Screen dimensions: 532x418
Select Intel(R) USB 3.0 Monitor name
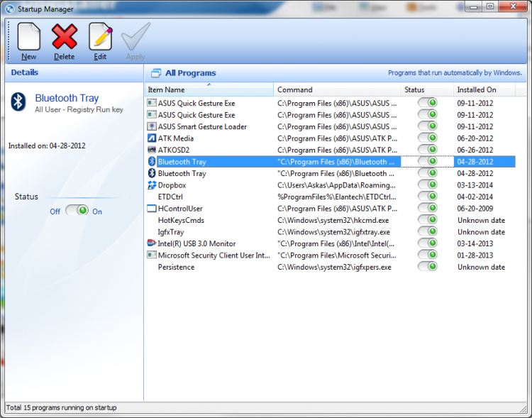[196, 244]
